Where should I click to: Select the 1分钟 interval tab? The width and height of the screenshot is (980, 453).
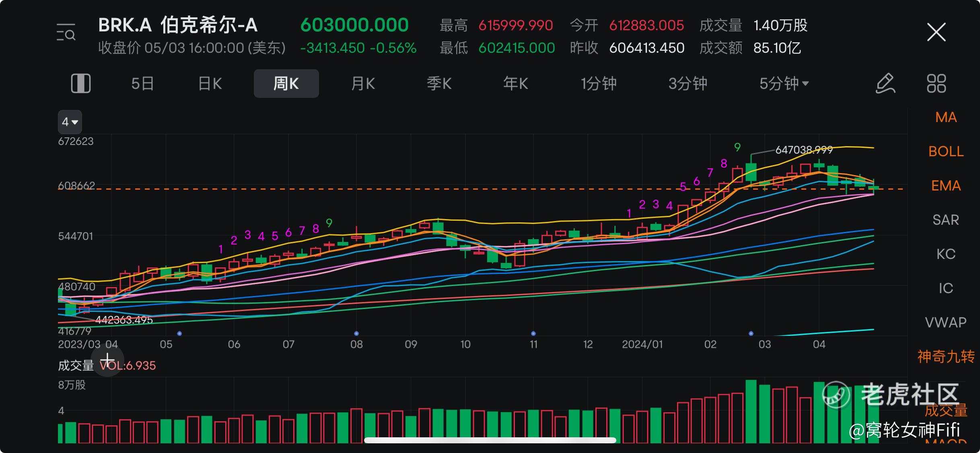pos(598,84)
